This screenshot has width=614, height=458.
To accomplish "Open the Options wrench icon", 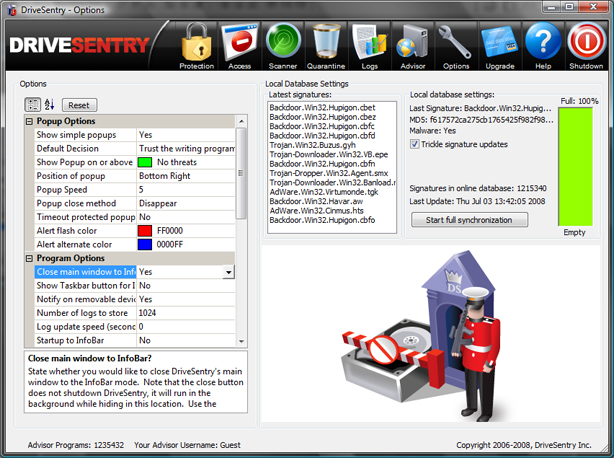I will point(456,46).
